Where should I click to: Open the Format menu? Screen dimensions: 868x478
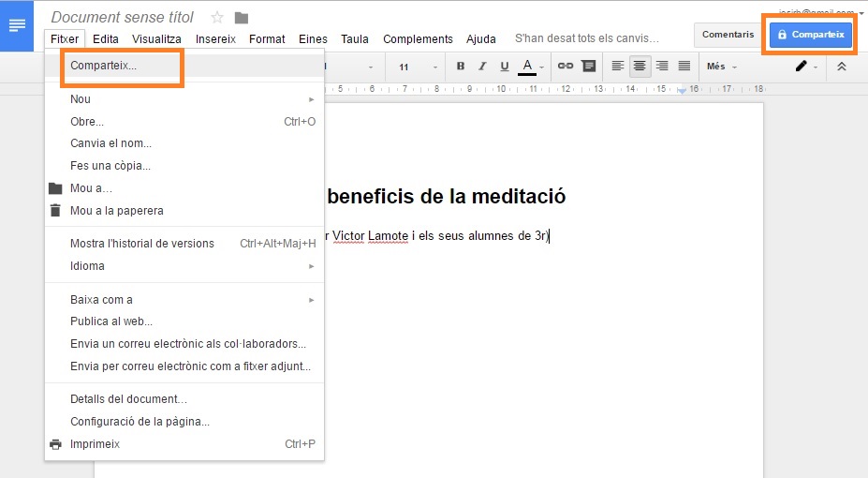tap(267, 39)
